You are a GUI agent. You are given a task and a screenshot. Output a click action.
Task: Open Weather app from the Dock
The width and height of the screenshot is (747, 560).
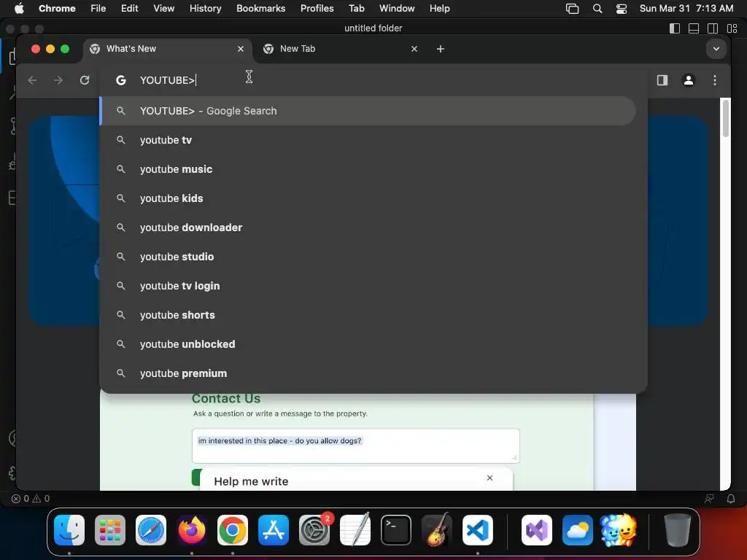point(578,530)
